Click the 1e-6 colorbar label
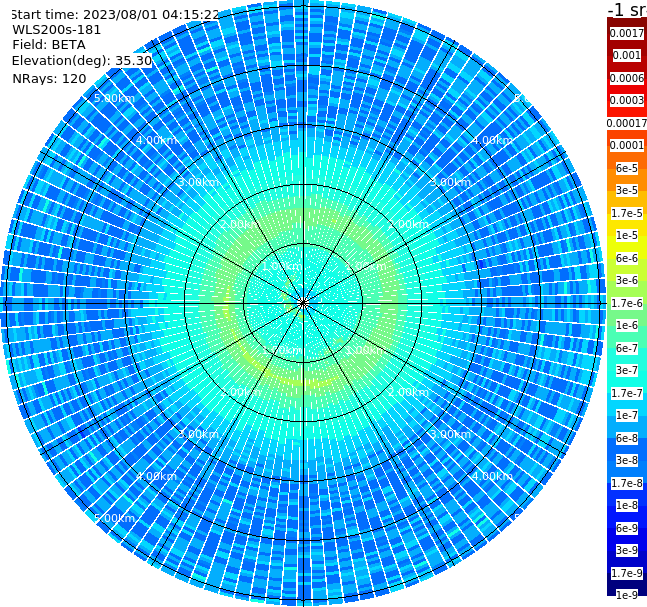647x607 pixels. pos(627,325)
